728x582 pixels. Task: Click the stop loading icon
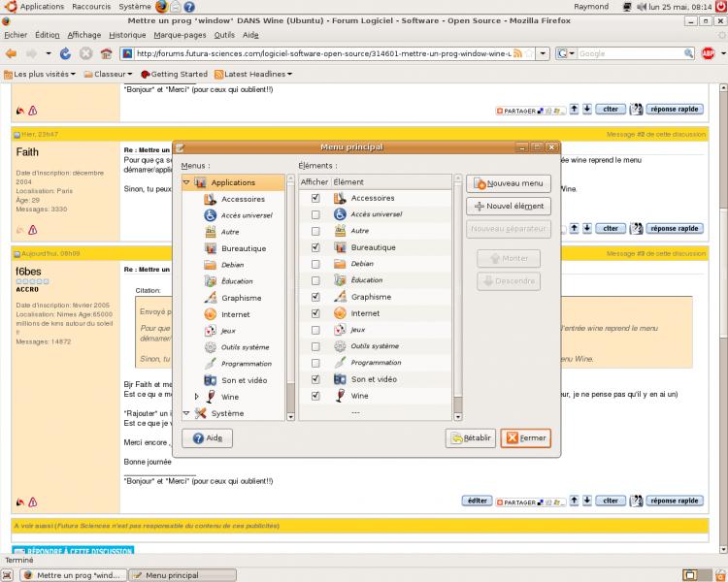point(85,54)
